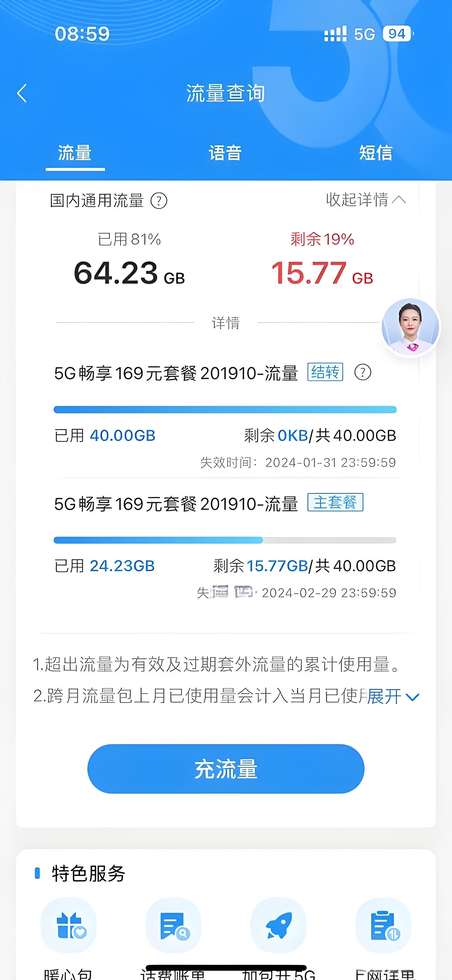The width and height of the screenshot is (452, 980).
Task: Tap the back arrow on 流量查询 page
Action: [22, 94]
